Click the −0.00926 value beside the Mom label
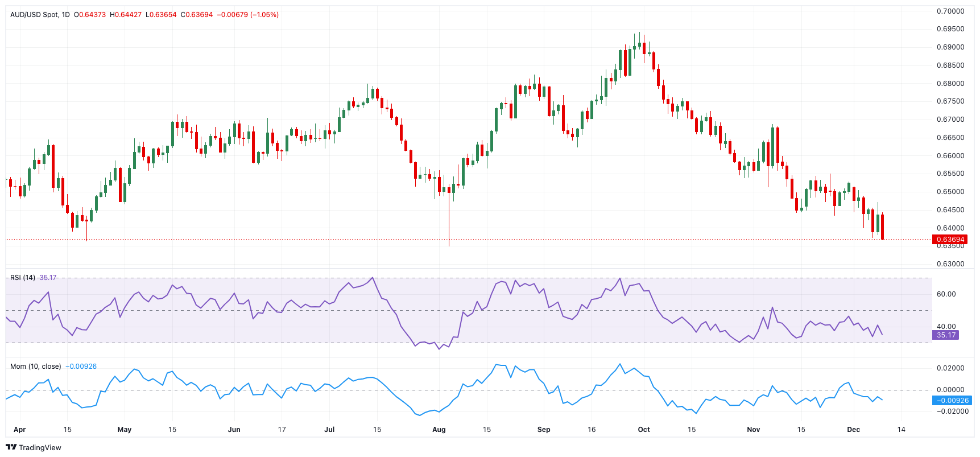The height and width of the screenshot is (457, 980). pos(81,367)
